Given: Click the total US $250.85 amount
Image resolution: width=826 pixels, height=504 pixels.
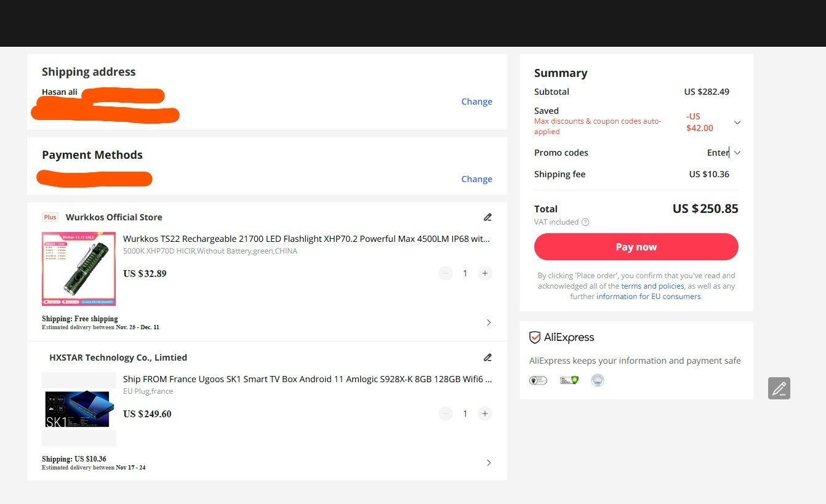Looking at the screenshot, I should pos(705,209).
